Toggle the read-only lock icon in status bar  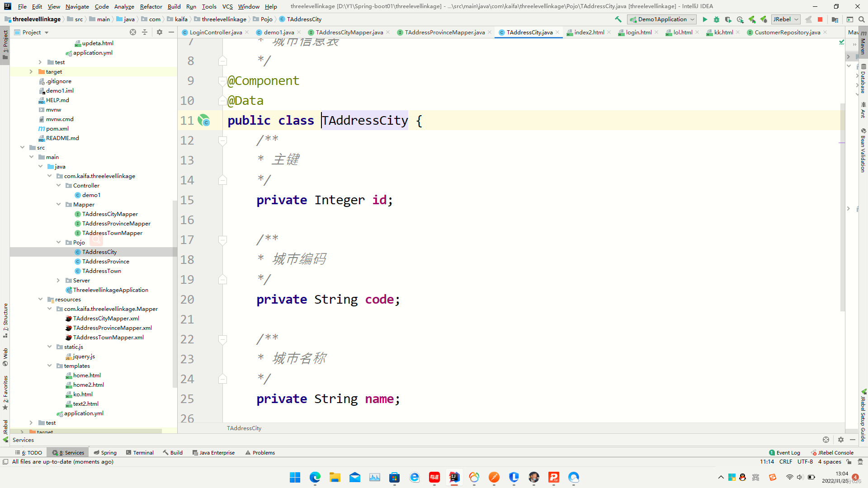tap(849, 462)
